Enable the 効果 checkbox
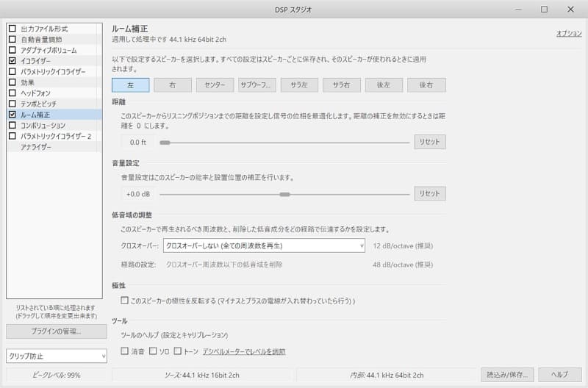 [12, 82]
